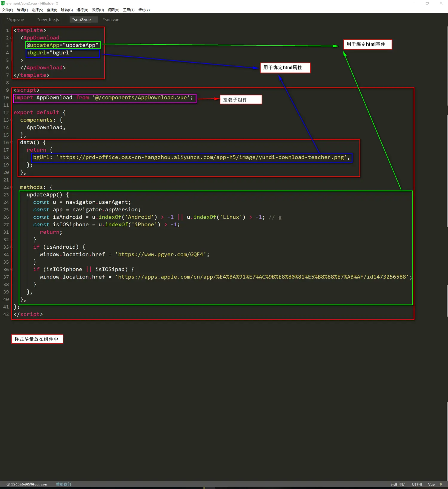
Task: Open the 工具(T) menu
Action: 129,10
